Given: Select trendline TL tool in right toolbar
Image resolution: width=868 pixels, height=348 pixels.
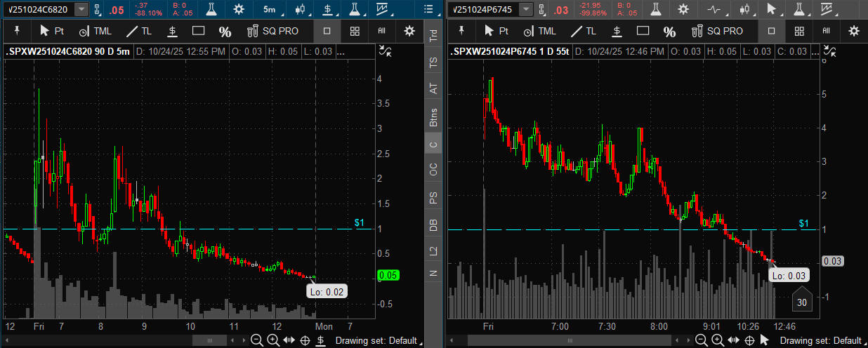Looking at the screenshot, I should 583,31.
